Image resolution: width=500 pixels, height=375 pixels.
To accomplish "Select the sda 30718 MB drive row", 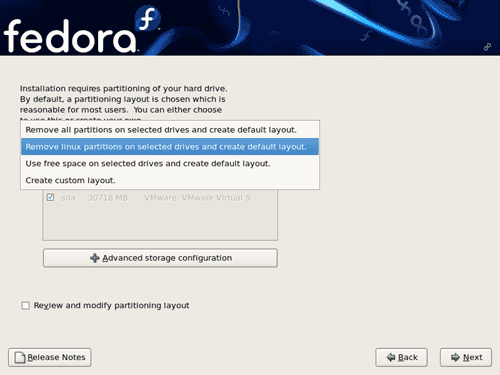I will coord(160,198).
